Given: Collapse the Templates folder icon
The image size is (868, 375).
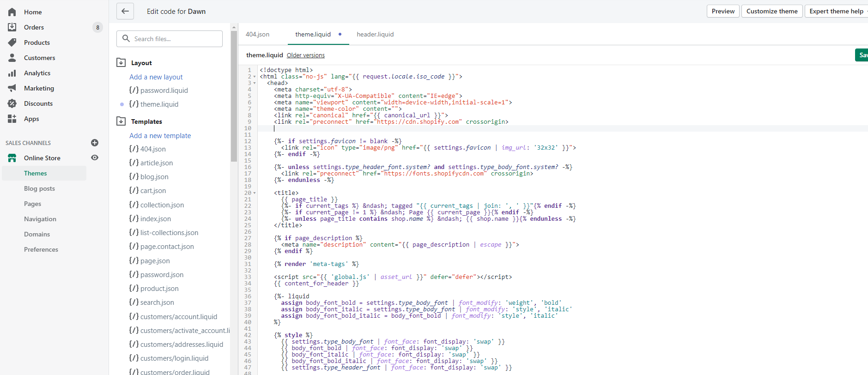Looking at the screenshot, I should [x=121, y=121].
